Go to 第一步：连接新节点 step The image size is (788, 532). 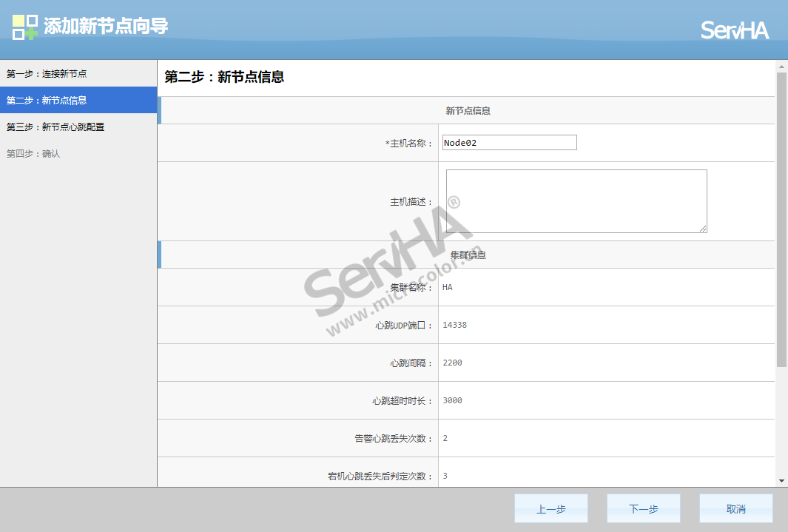point(47,74)
